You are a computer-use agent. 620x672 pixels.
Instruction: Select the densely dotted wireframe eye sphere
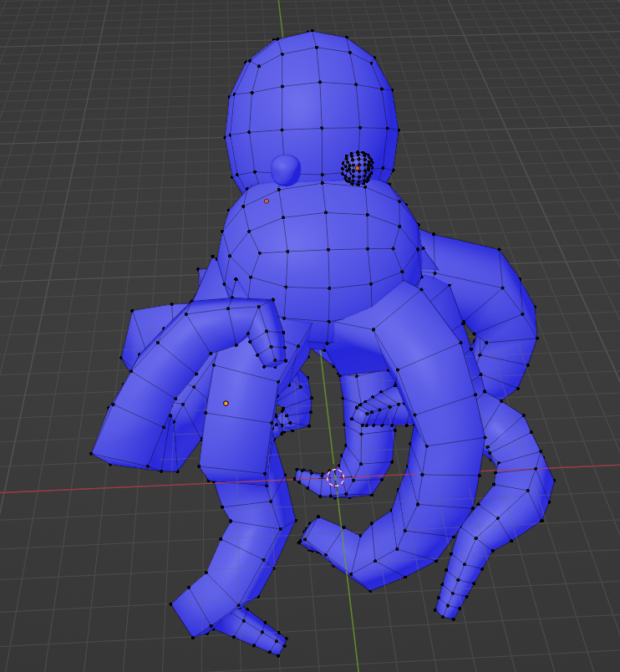point(357,169)
